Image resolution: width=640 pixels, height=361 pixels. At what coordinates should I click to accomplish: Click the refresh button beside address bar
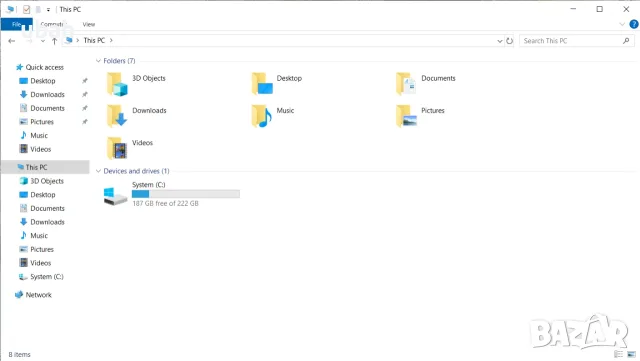pos(509,41)
